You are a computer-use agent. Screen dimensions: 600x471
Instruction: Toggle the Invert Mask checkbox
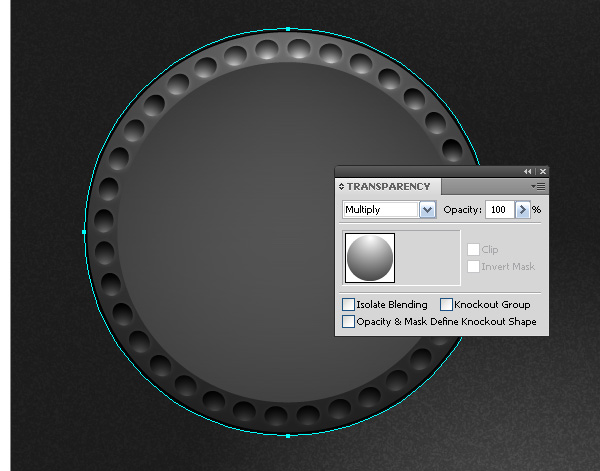pyautogui.click(x=473, y=266)
